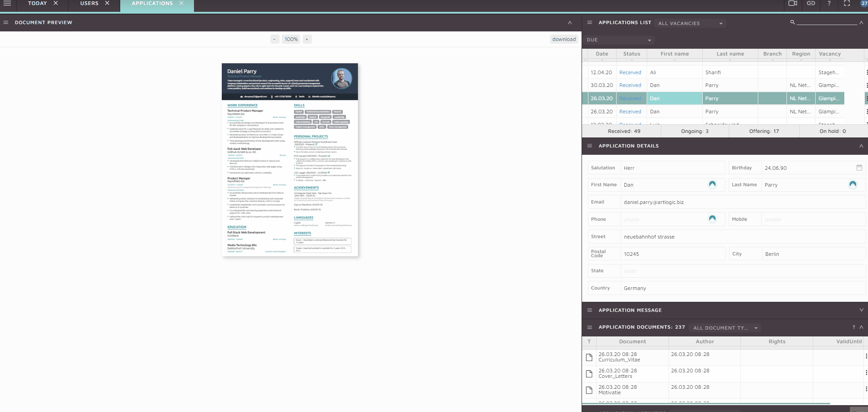Click the round icon in the Phone field
The image size is (868, 412).
[712, 219]
